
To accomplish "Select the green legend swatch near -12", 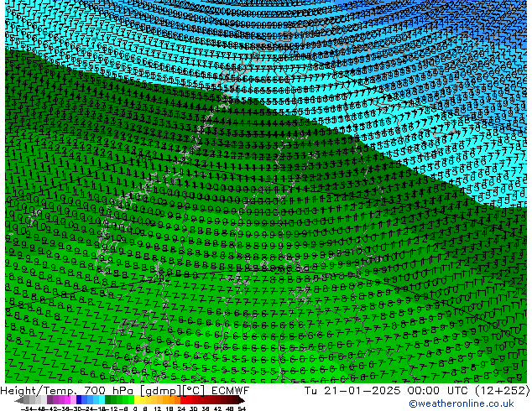I will pyautogui.click(x=112, y=401).
